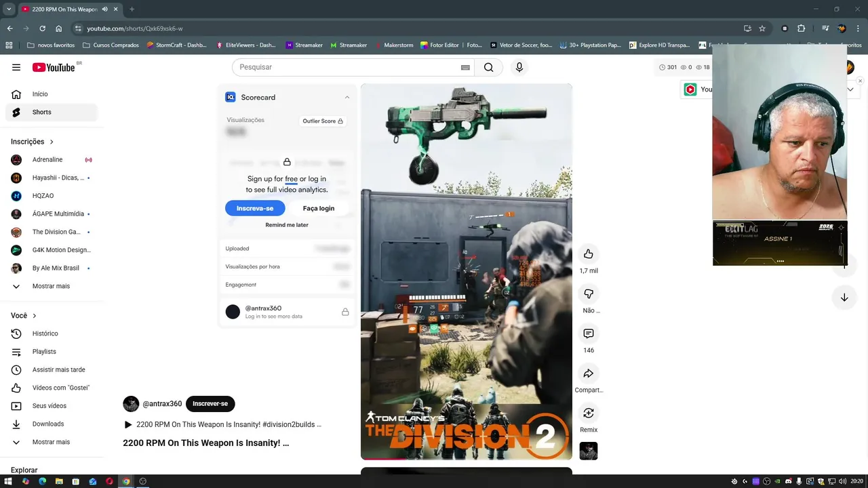Viewport: 868px width, 488px height.
Task: Click the locked Outlier Score badge
Action: pos(323,121)
